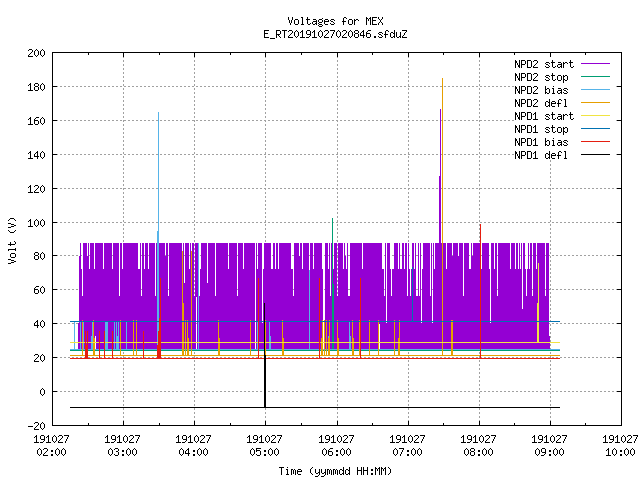Click the 80 y-axis tick label
The height and width of the screenshot is (480, 640).
coord(39,256)
